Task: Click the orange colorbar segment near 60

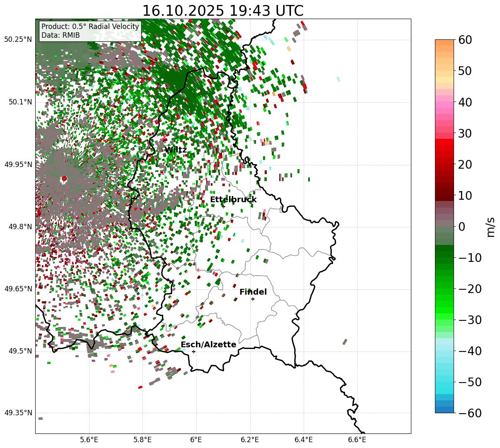Action: [x=444, y=44]
